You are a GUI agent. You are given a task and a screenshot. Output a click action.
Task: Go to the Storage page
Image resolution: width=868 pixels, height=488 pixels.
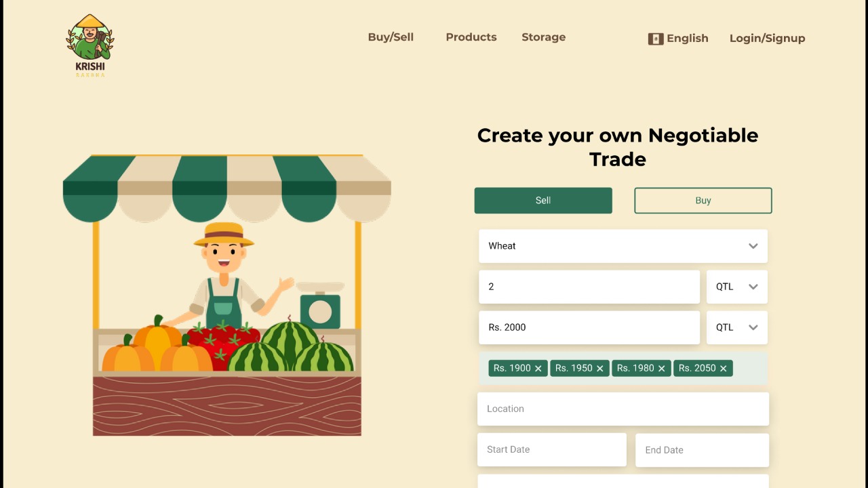(543, 37)
